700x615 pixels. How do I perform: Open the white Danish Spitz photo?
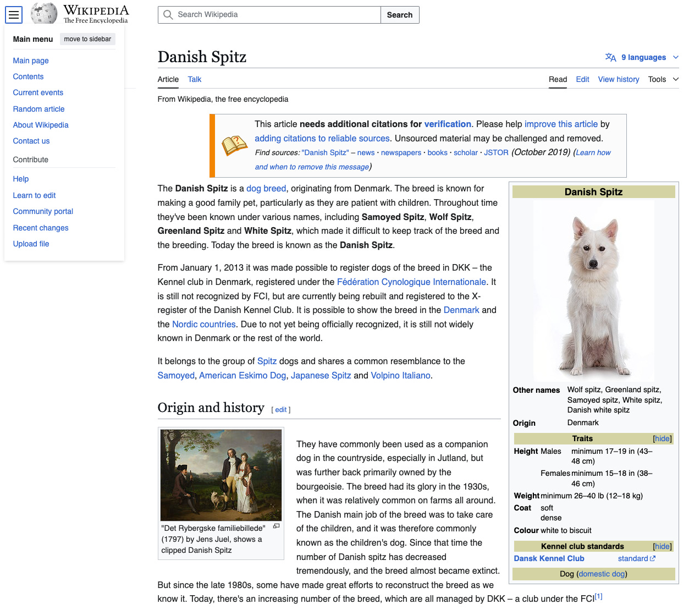point(593,290)
